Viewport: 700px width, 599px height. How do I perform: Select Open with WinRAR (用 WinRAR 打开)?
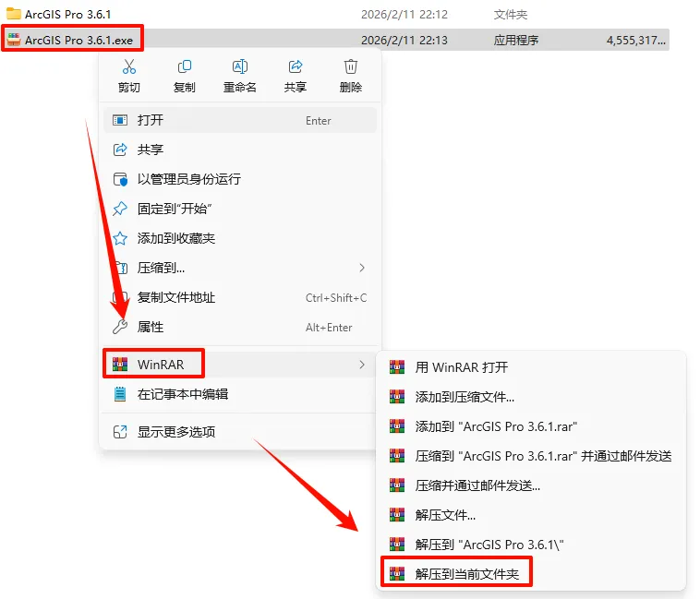pyautogui.click(x=531, y=367)
